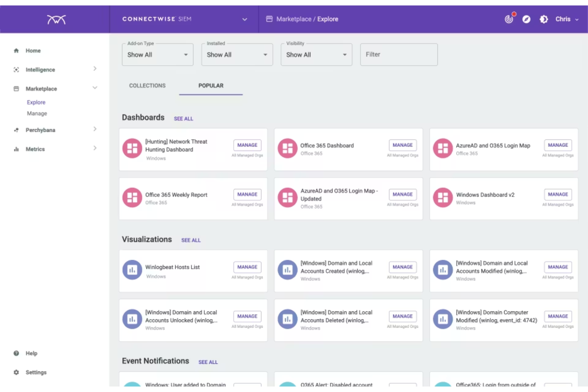
Task: Open Settings in the sidebar
Action: click(x=36, y=372)
